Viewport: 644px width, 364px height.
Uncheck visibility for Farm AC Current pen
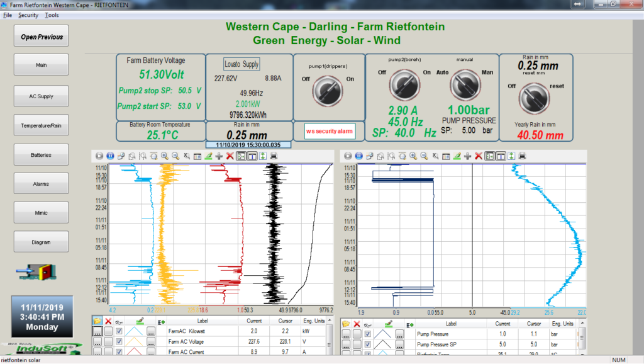119,352
